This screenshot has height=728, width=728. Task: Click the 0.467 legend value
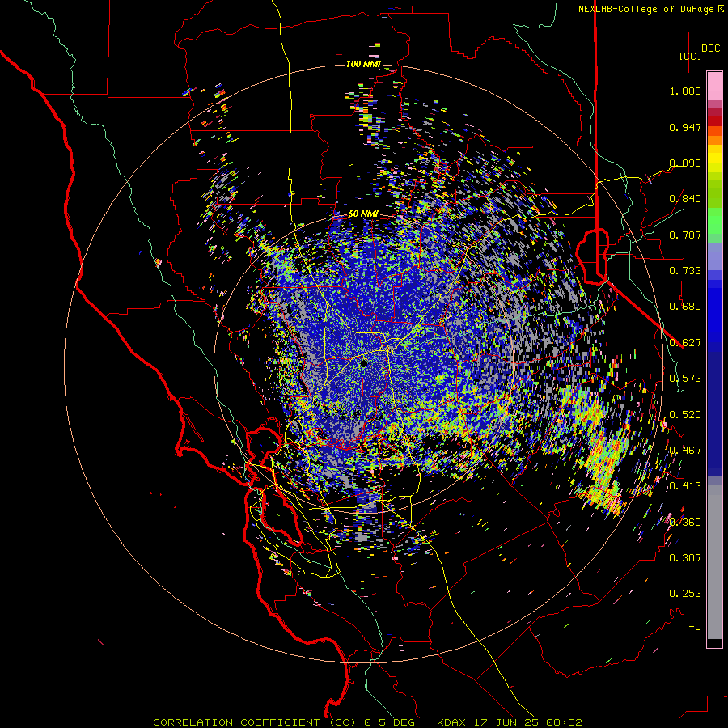tap(685, 451)
